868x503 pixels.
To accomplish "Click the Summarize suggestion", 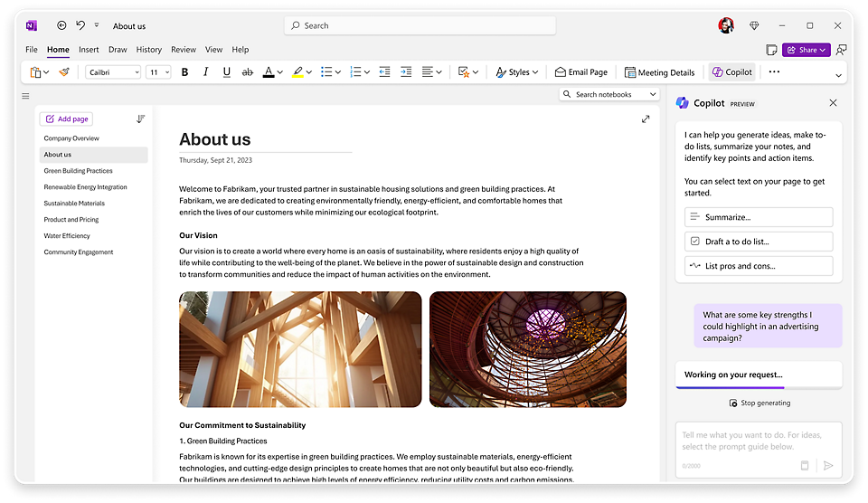I will (x=759, y=217).
